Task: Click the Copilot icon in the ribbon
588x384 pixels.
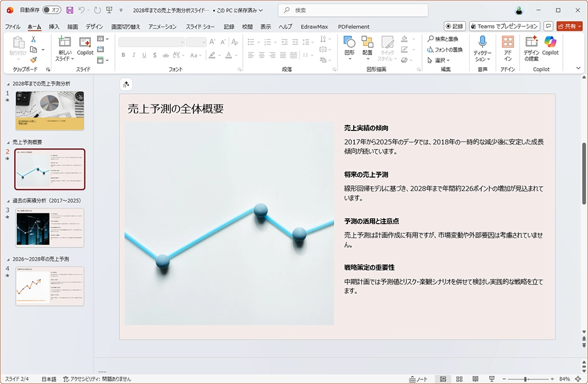Action: (550, 45)
